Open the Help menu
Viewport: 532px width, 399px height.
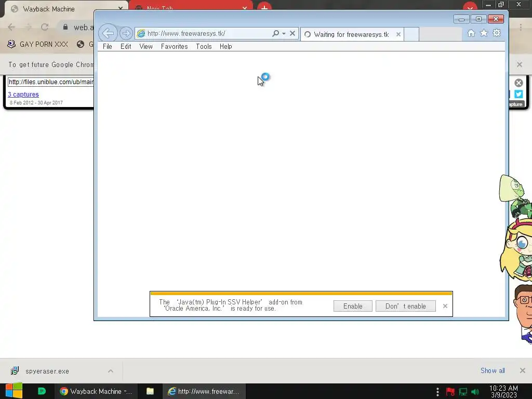tap(225, 46)
